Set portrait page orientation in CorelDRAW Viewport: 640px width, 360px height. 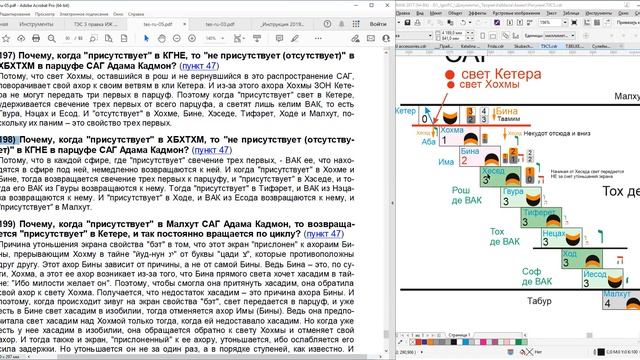[x=483, y=36]
